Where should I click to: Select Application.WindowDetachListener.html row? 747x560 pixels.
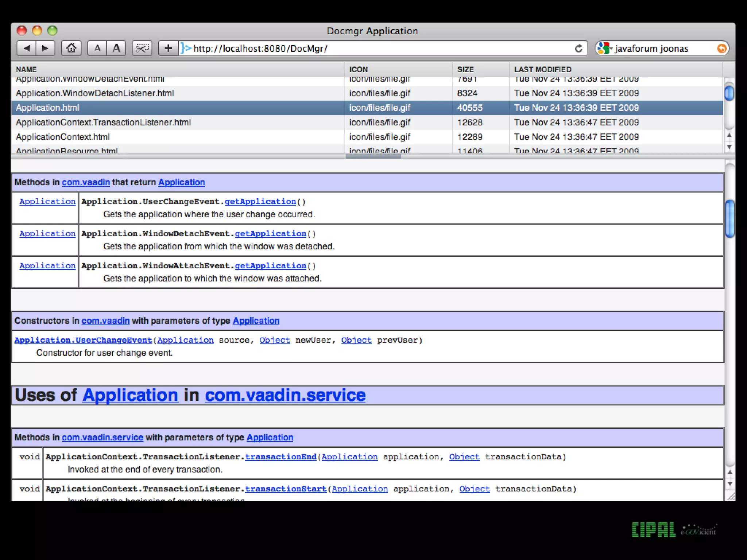pyautogui.click(x=95, y=93)
